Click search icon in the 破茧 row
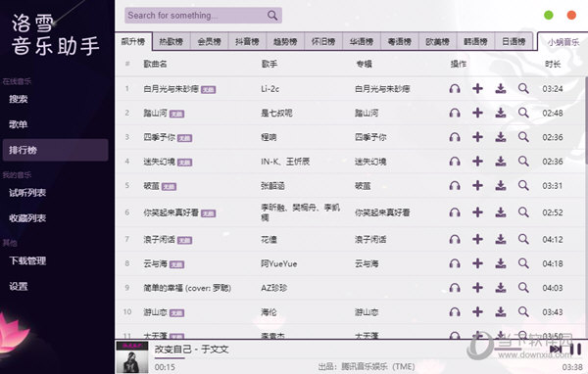The image size is (588, 374). (523, 185)
